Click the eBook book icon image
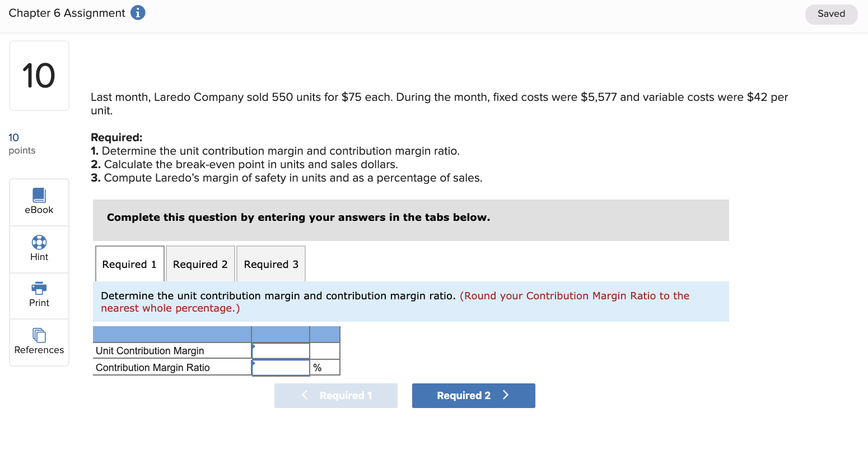The height and width of the screenshot is (454, 868). point(39,194)
